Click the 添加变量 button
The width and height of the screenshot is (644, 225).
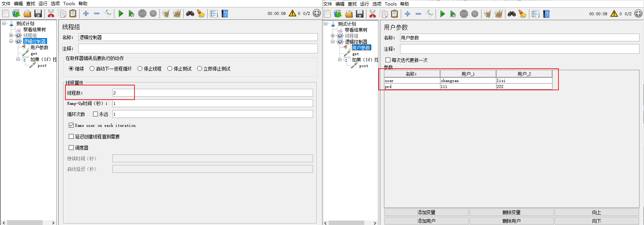[426, 212]
